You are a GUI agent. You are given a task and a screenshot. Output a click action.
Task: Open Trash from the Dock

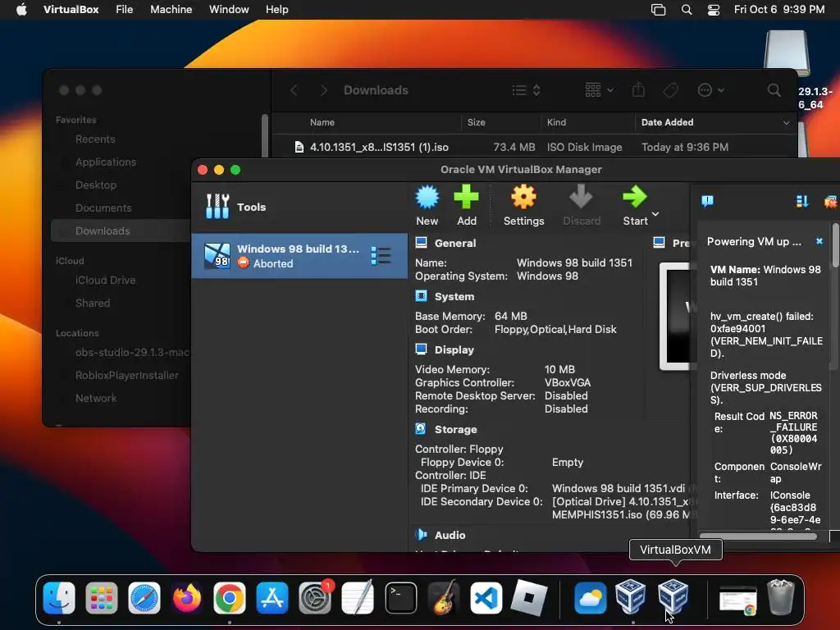[781, 597]
